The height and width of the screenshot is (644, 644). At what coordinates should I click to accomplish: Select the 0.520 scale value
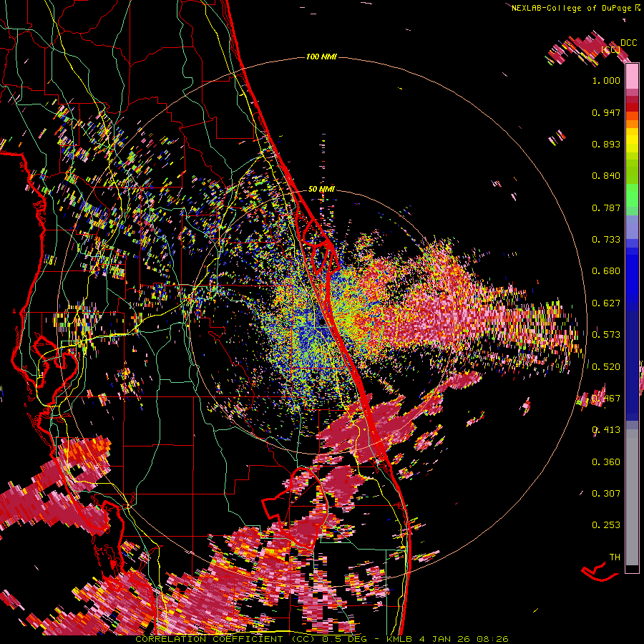click(x=606, y=367)
